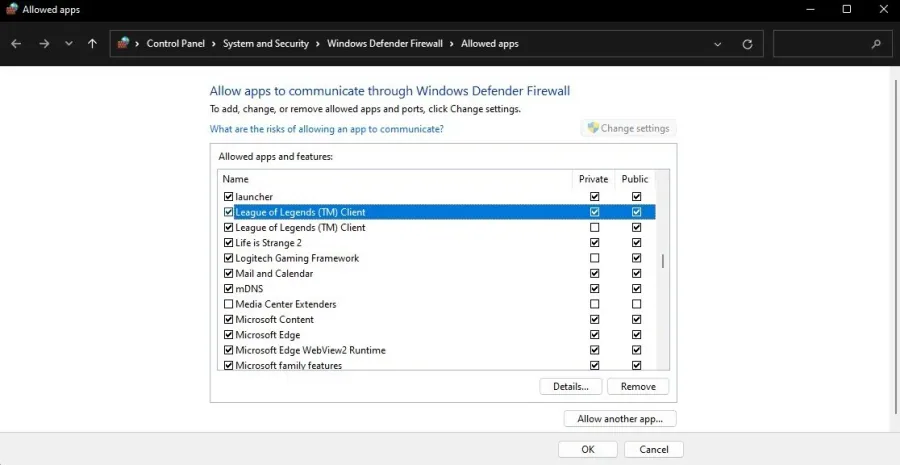Image resolution: width=900 pixels, height=465 pixels.
Task: Navigate to System and Security breadcrumb
Action: click(266, 44)
